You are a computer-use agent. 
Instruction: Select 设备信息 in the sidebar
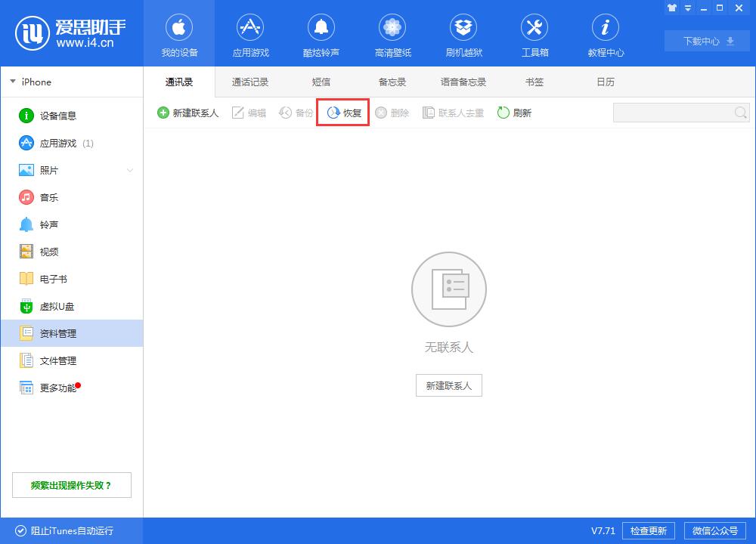tap(72, 116)
